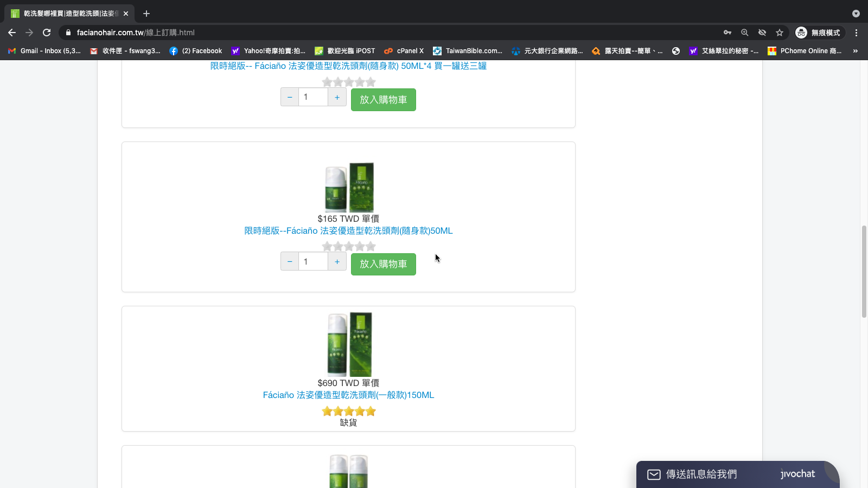Open the Yahoo!奇摩拍賣 bookmark
Screen dimensions: 868x488
click(x=269, y=51)
